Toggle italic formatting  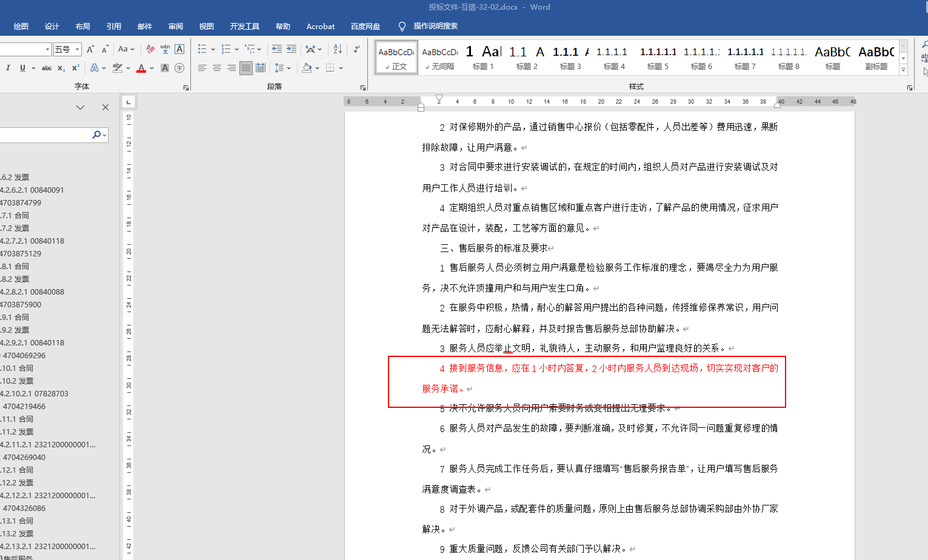click(8, 68)
